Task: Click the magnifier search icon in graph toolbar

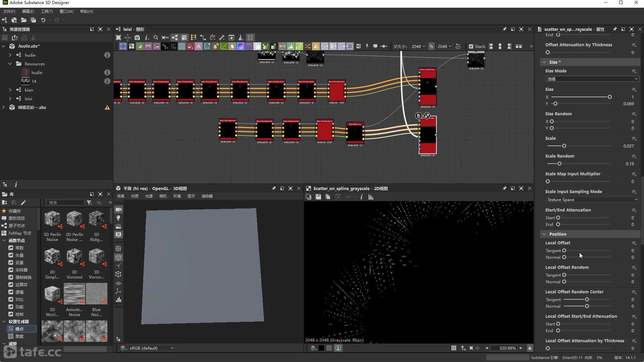Action: pyautogui.click(x=156, y=38)
